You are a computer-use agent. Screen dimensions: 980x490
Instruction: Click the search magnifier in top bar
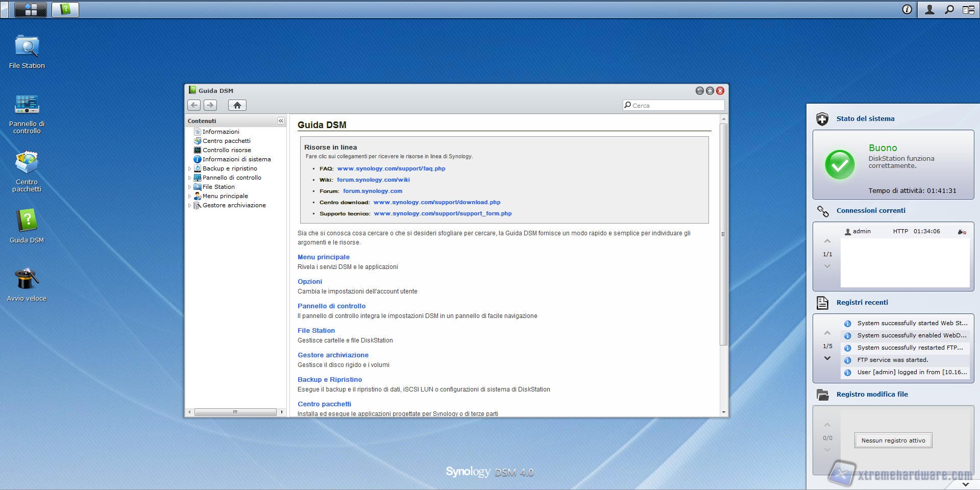pos(949,9)
